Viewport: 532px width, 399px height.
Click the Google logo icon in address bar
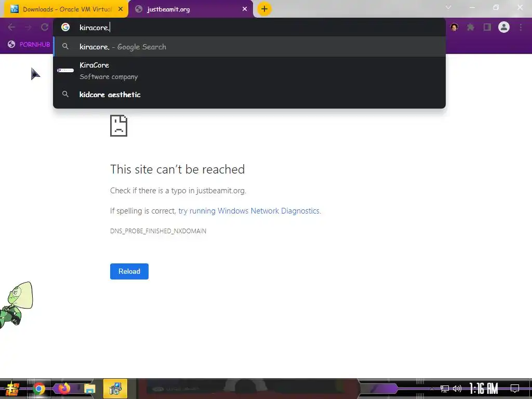[65, 27]
